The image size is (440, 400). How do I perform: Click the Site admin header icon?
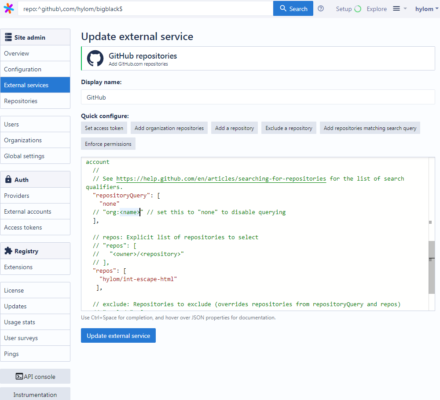pyautogui.click(x=8, y=37)
